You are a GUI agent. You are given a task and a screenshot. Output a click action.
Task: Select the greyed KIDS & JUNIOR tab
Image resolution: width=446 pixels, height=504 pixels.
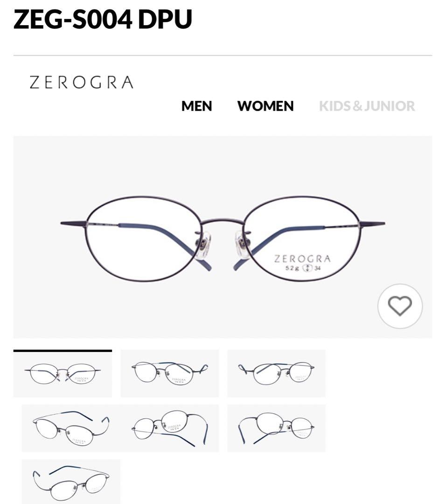click(x=367, y=106)
